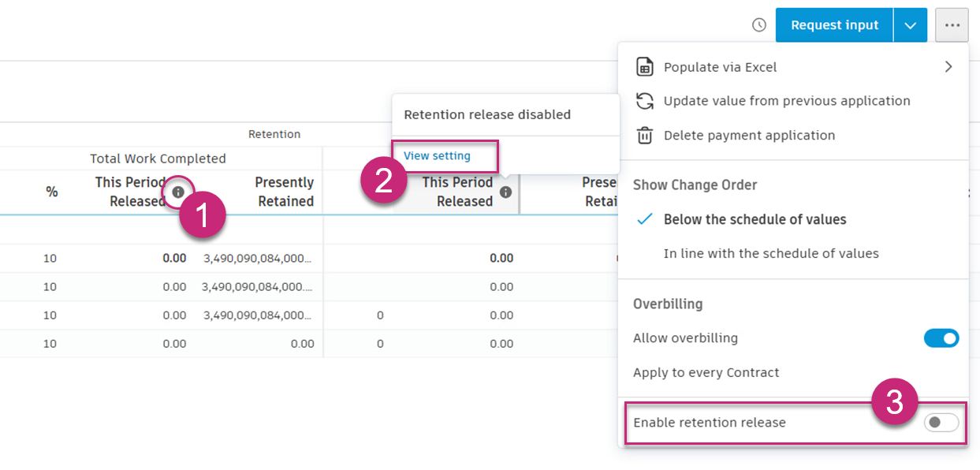Choose Delete payment application menu entry
Screen dimensions: 980x470
click(x=749, y=136)
